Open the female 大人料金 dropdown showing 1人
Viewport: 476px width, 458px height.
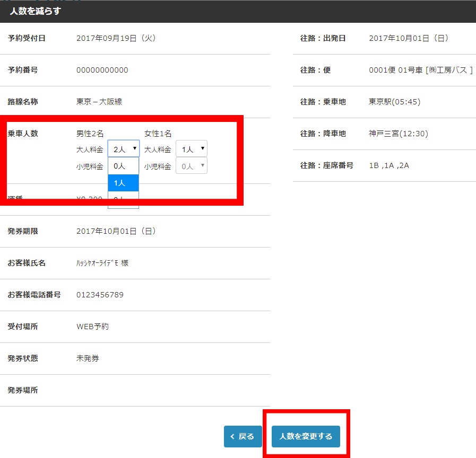point(191,149)
